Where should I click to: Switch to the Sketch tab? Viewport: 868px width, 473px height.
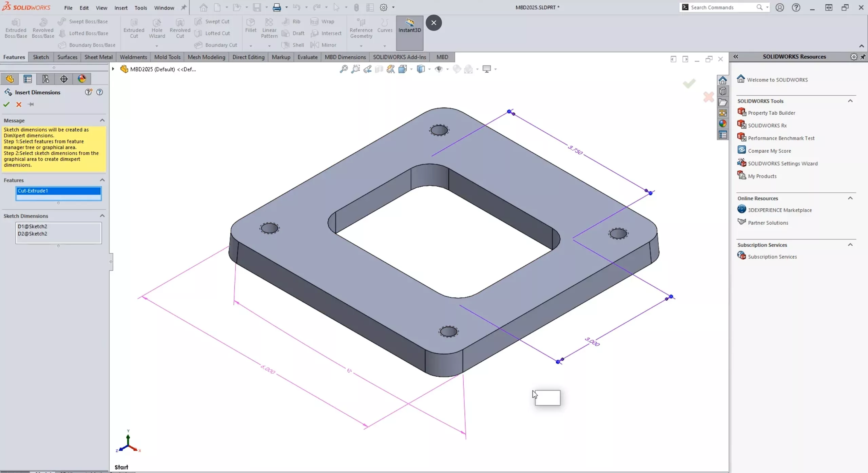(x=41, y=57)
